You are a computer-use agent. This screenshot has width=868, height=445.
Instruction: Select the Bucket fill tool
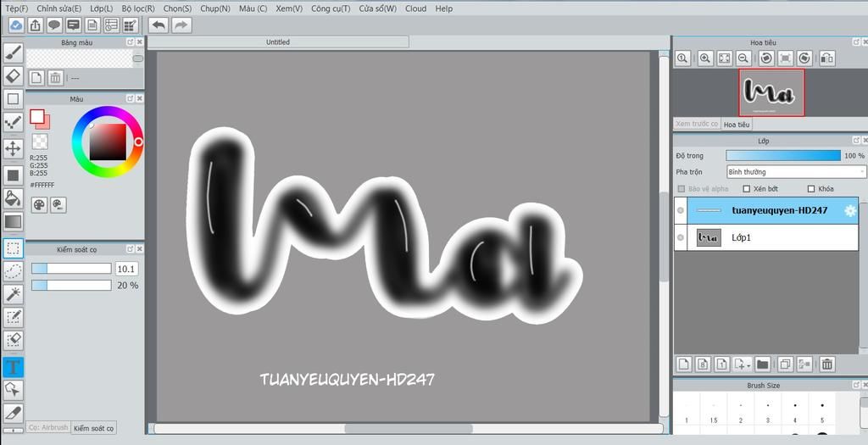tap(13, 197)
